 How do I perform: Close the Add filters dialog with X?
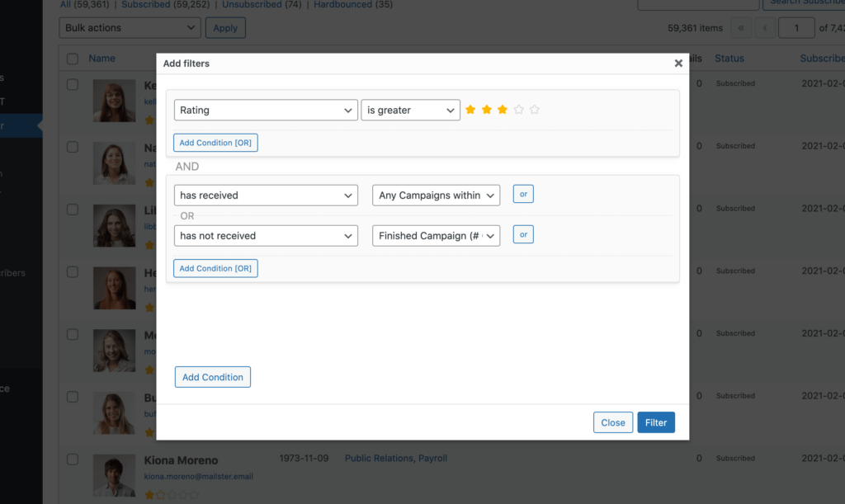pyautogui.click(x=678, y=64)
